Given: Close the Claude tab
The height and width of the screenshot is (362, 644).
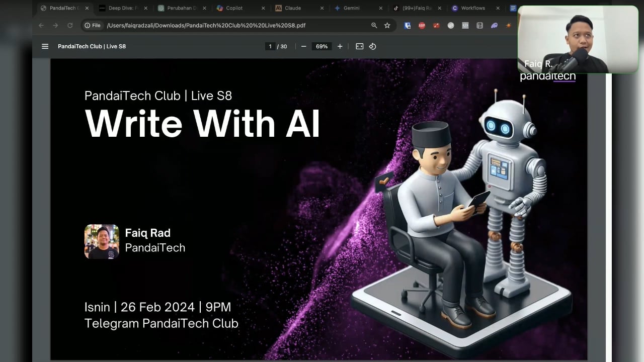Looking at the screenshot, I should pos(322,8).
